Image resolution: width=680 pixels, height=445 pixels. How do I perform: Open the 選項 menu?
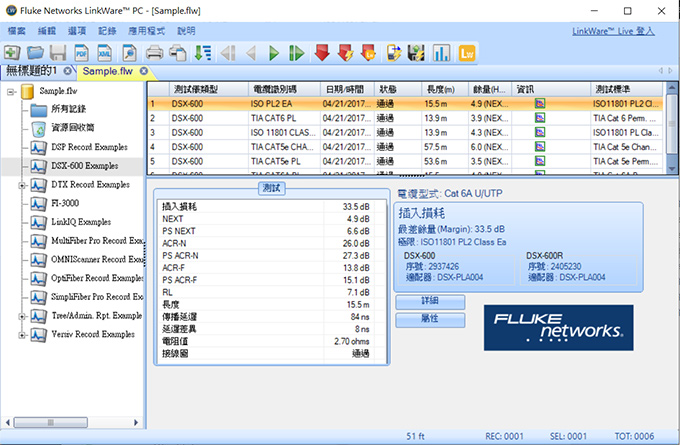[77, 31]
